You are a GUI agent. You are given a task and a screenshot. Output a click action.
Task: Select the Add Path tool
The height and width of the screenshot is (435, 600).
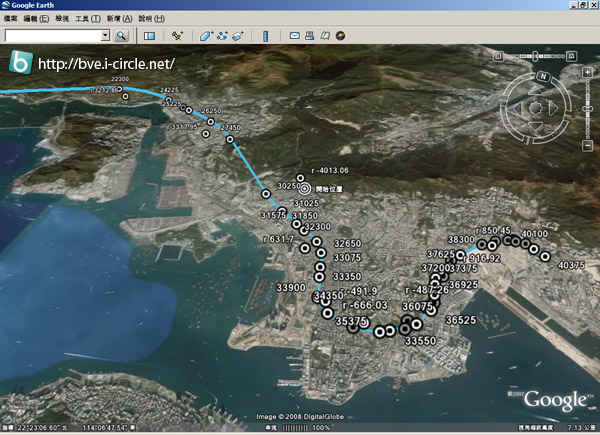[x=222, y=36]
